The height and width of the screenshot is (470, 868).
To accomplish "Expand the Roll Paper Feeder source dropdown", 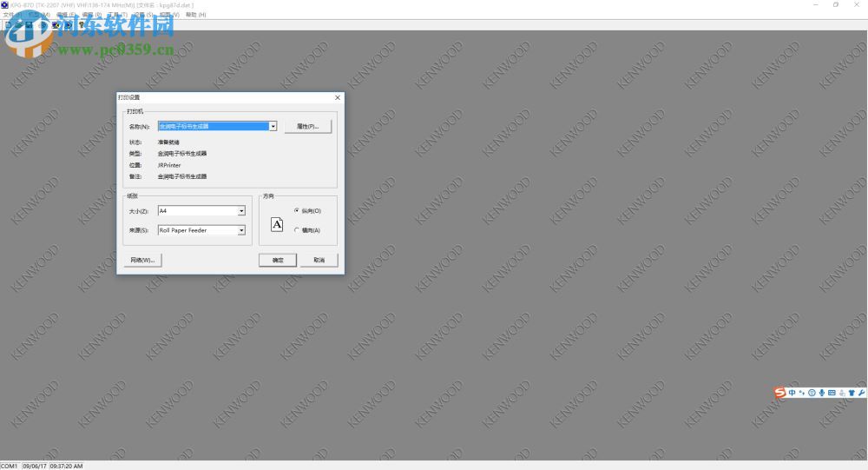I will click(241, 230).
